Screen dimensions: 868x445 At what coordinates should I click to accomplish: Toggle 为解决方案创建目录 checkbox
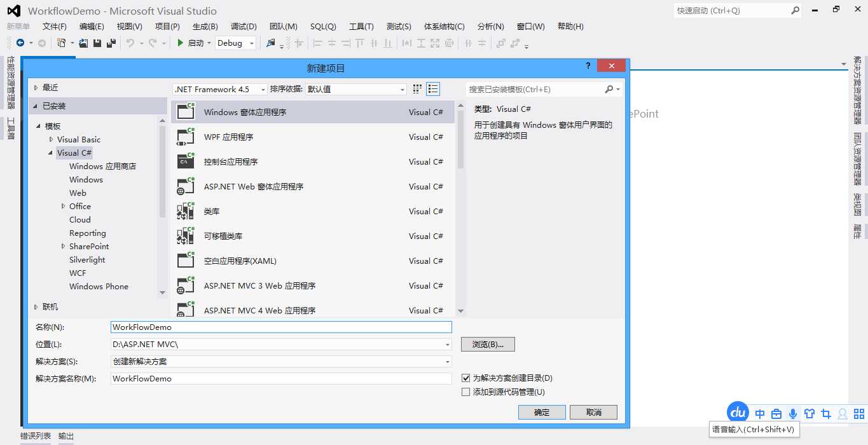pyautogui.click(x=466, y=378)
